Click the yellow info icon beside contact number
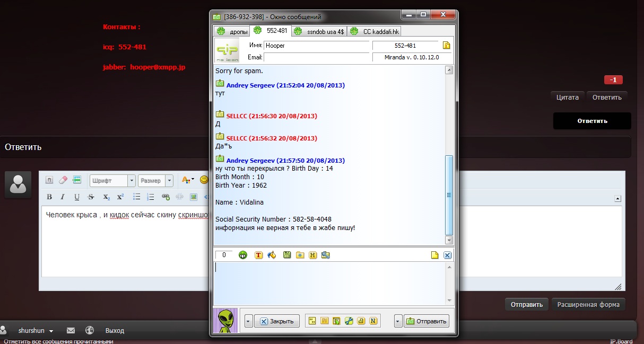 pyautogui.click(x=447, y=46)
